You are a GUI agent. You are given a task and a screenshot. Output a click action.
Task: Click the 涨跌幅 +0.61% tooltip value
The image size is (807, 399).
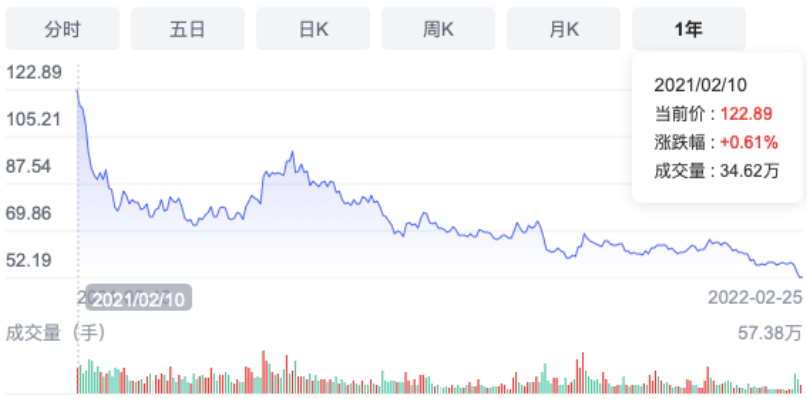coord(749,142)
